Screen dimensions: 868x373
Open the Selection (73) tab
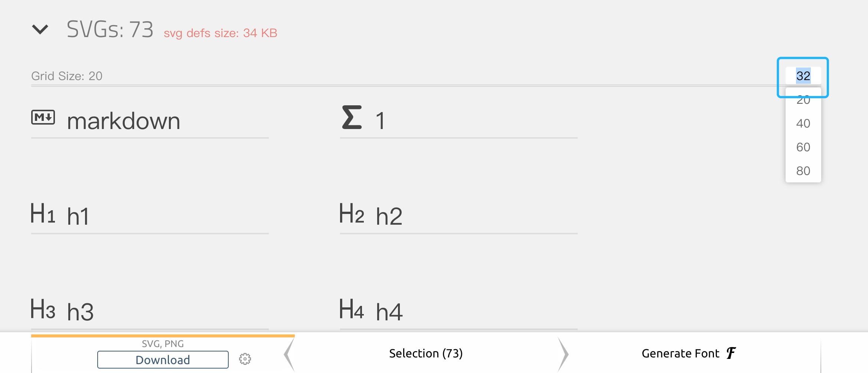coord(426,353)
